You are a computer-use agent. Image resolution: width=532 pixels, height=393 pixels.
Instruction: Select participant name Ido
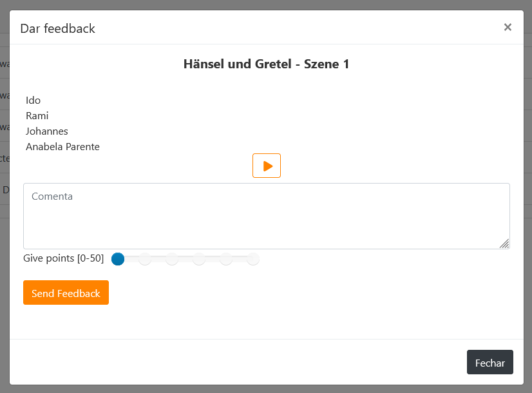click(x=33, y=100)
